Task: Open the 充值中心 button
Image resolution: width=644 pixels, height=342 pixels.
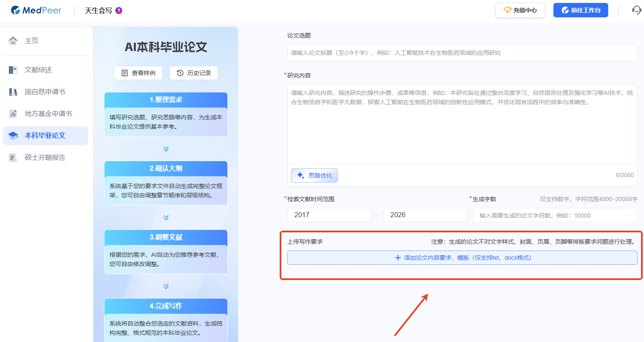Action: click(520, 10)
